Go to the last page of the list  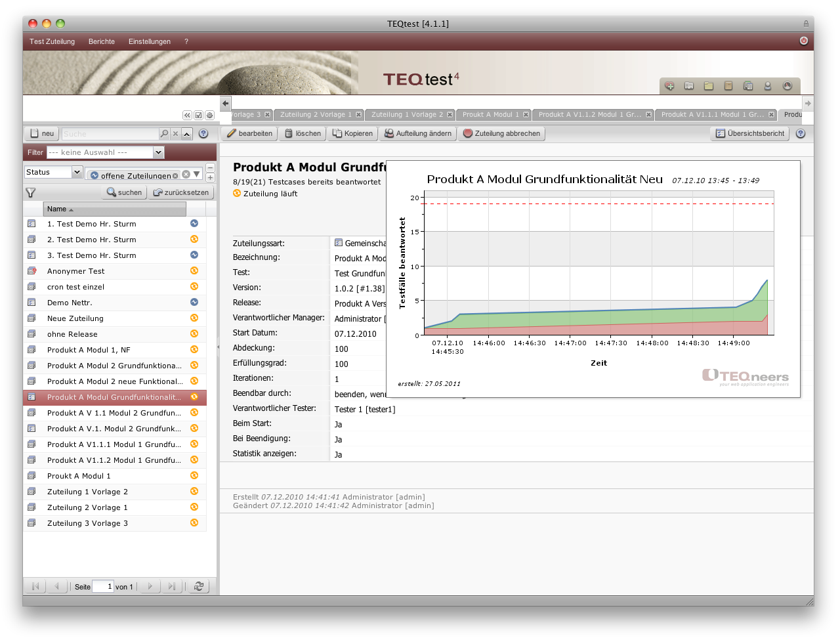172,586
